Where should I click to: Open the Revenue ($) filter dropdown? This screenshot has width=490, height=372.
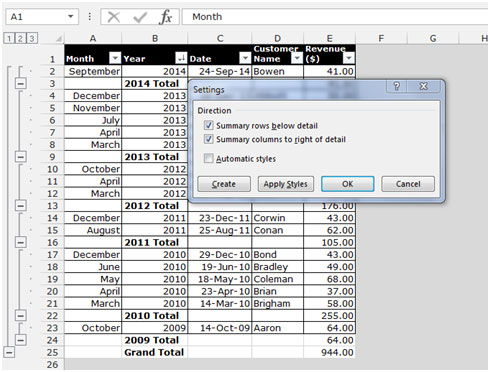click(348, 58)
